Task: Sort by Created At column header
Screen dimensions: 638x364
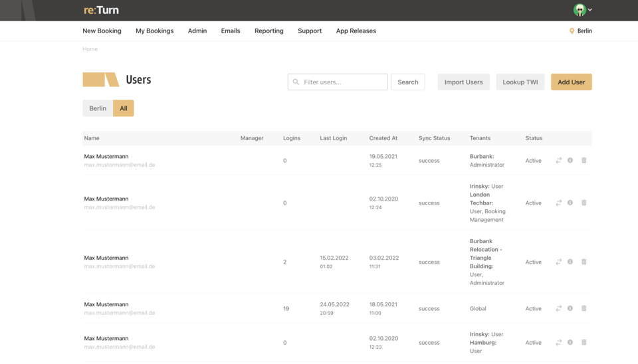Action: pyautogui.click(x=383, y=138)
